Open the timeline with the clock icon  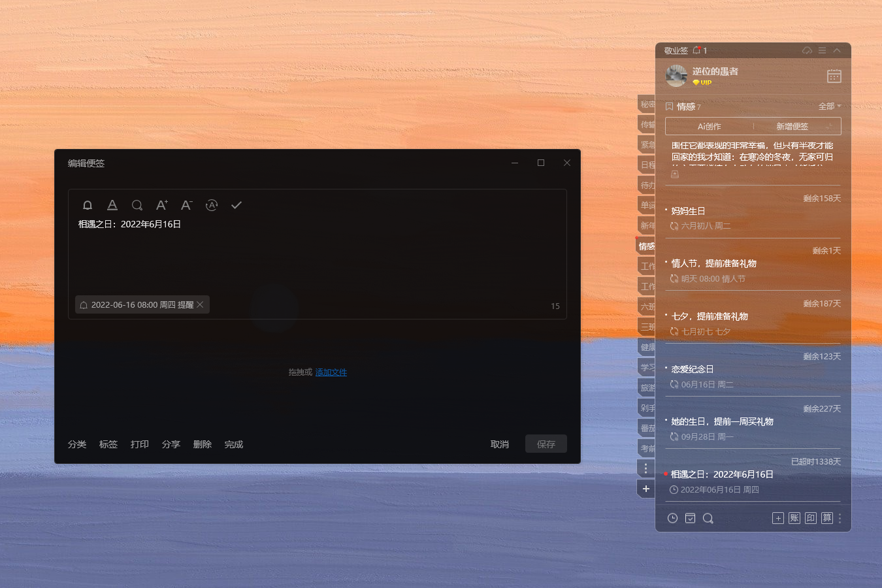(x=672, y=518)
